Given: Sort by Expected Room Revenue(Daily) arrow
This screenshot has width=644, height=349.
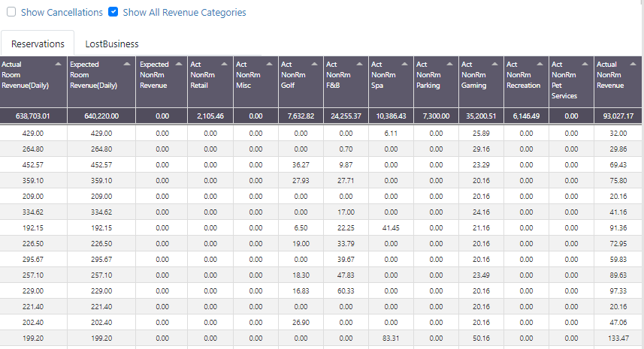Looking at the screenshot, I should tap(127, 64).
